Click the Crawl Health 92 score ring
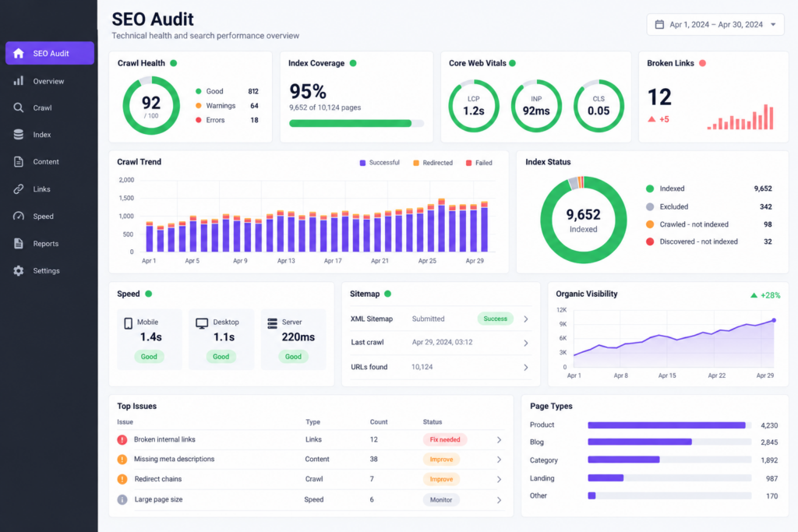Image resolution: width=798 pixels, height=532 pixels. [151, 105]
